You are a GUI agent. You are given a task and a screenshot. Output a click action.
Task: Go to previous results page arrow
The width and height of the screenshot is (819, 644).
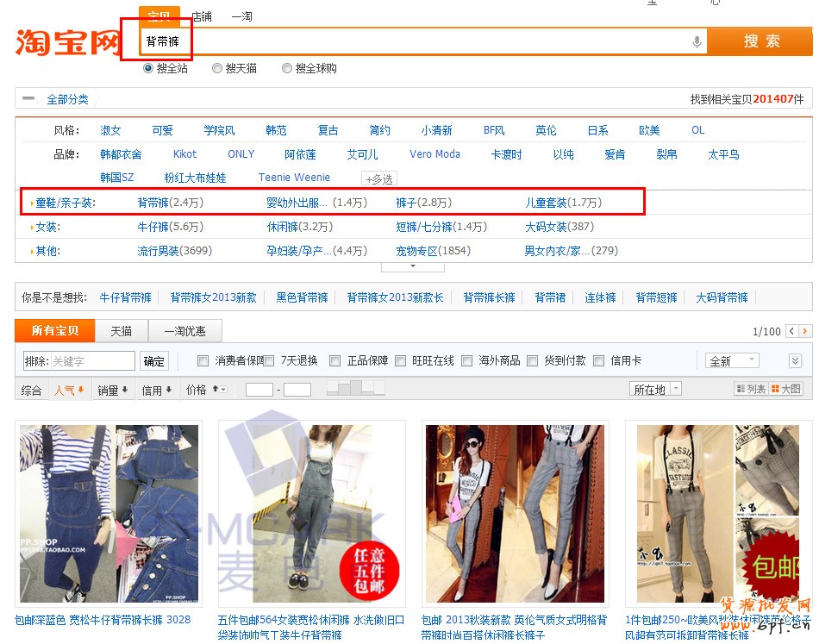791,331
